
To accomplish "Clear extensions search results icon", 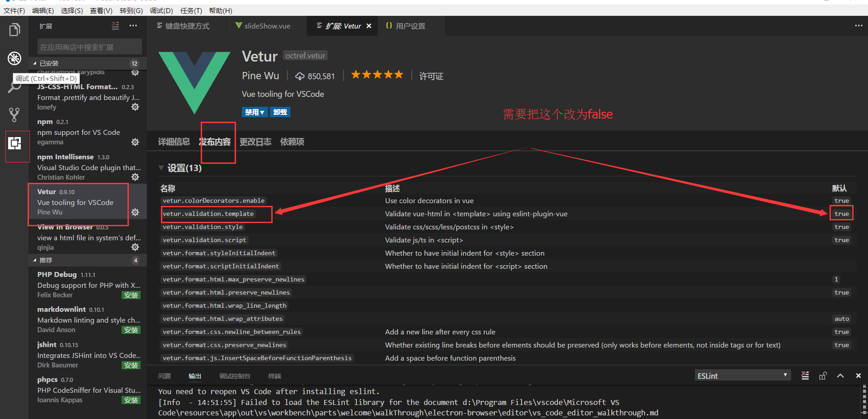I will 115,26.
